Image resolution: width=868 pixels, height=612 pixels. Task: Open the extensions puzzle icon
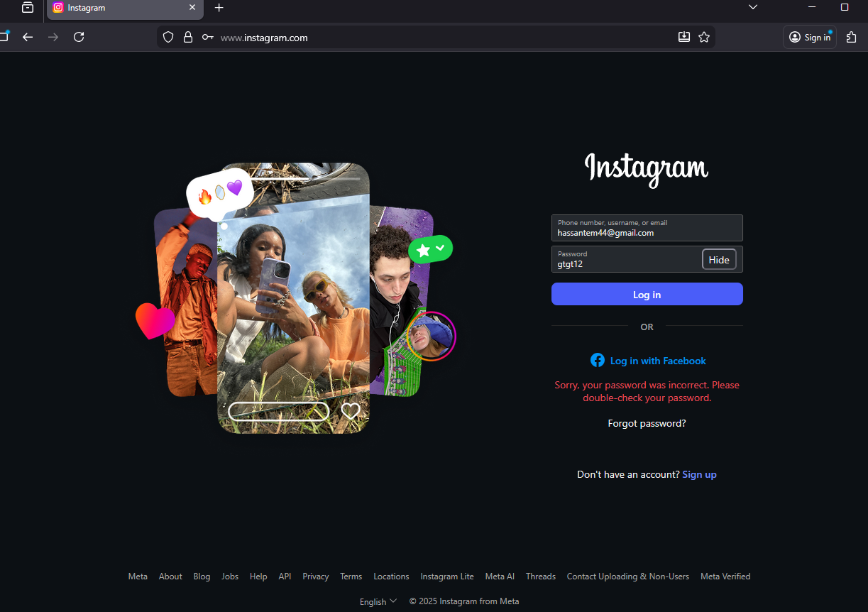tap(852, 37)
